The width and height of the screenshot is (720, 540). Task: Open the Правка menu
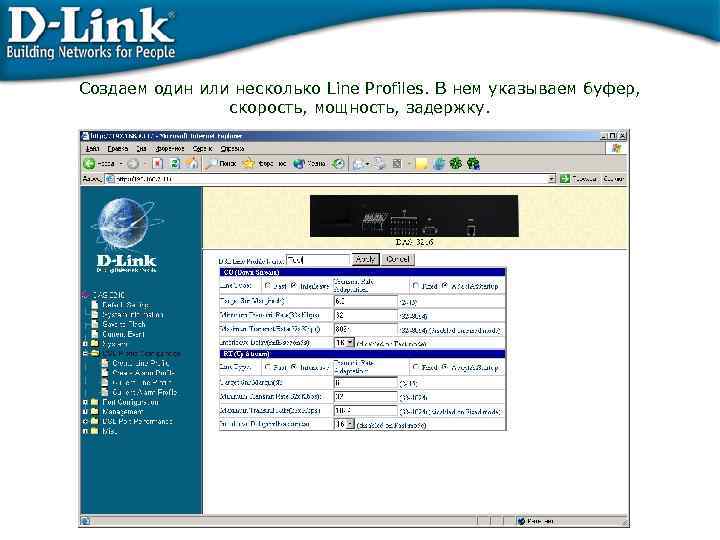pos(118,148)
